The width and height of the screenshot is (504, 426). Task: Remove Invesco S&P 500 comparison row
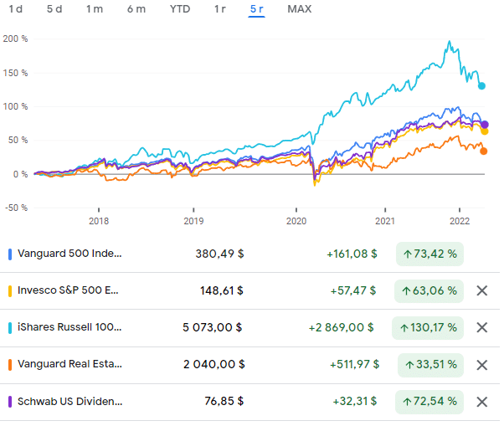pos(481,291)
